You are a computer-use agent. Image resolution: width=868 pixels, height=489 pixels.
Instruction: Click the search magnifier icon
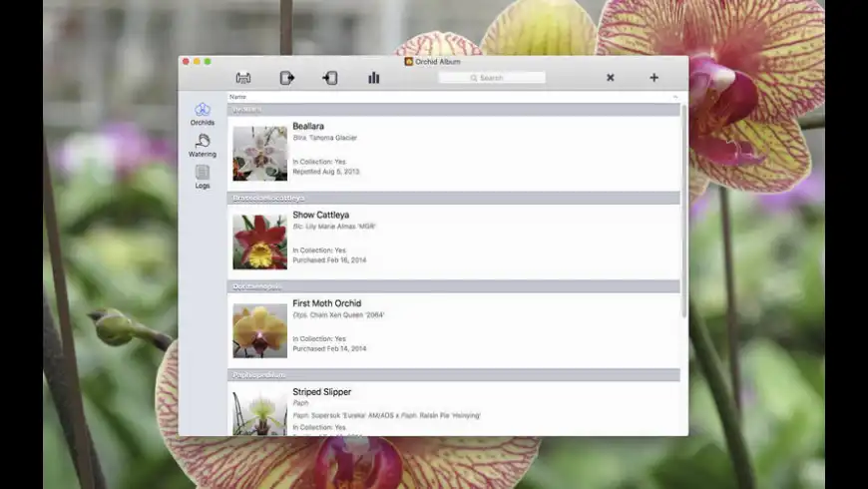click(474, 78)
